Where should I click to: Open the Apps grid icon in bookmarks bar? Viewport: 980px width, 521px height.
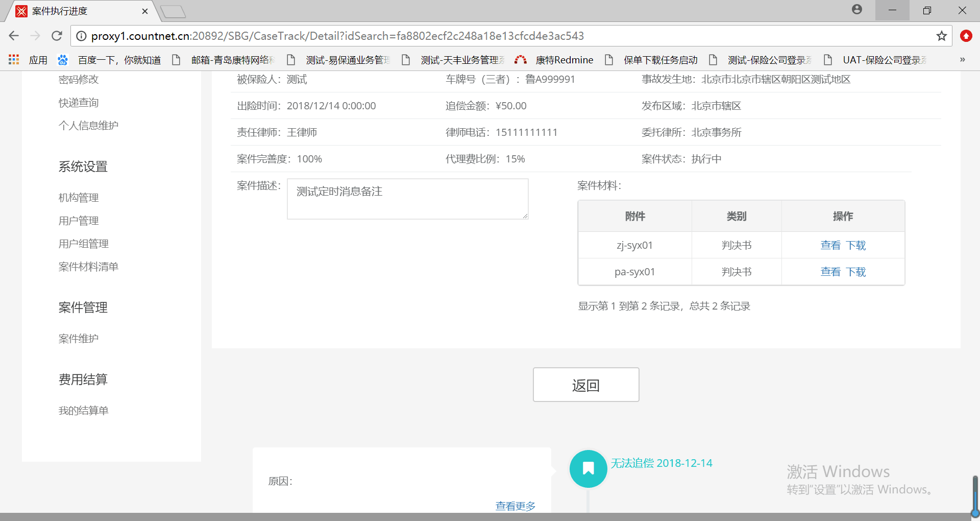point(14,60)
